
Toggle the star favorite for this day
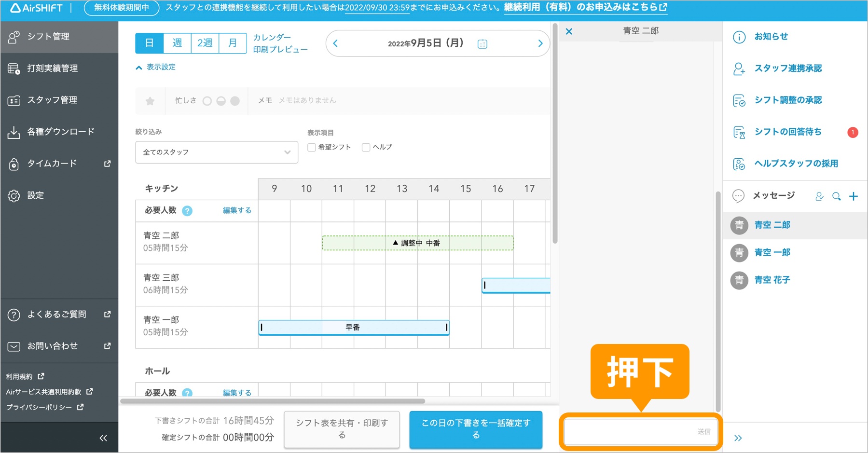coord(150,101)
